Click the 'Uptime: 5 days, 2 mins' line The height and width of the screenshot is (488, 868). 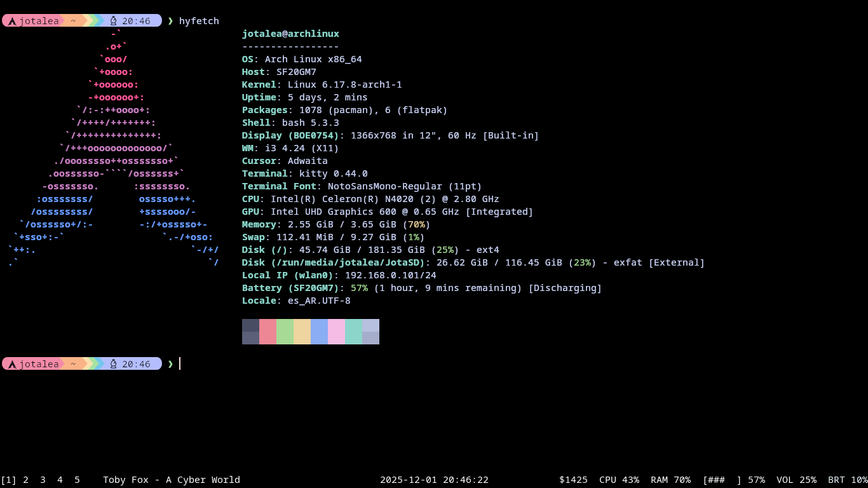tap(304, 97)
